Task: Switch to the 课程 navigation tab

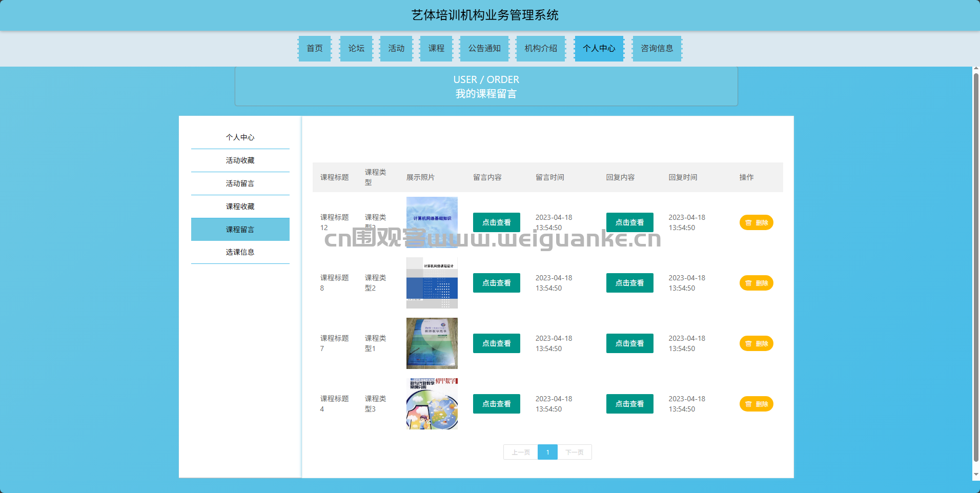Action: click(x=436, y=48)
